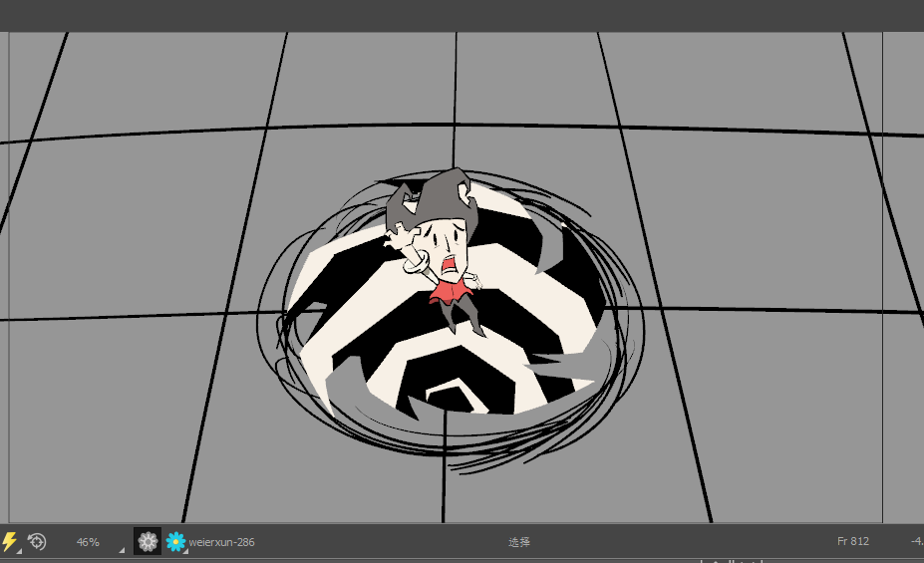Click the 选择 tool name in status bar
924x563 pixels.
point(519,542)
